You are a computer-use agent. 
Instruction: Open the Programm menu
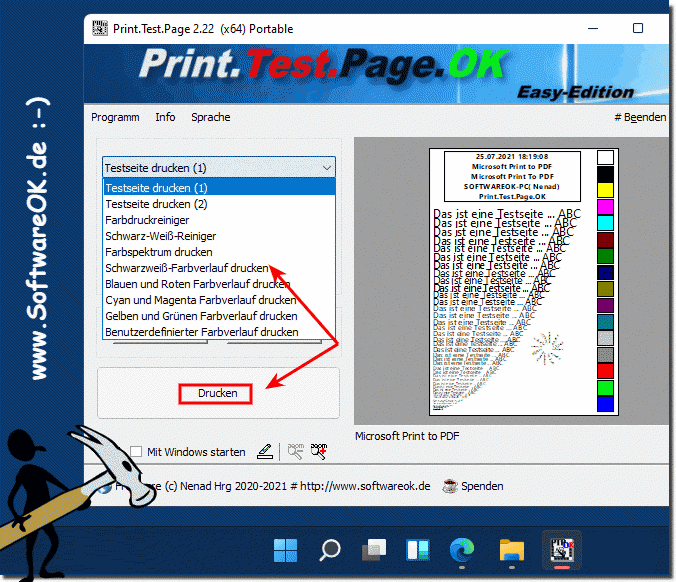click(x=115, y=117)
